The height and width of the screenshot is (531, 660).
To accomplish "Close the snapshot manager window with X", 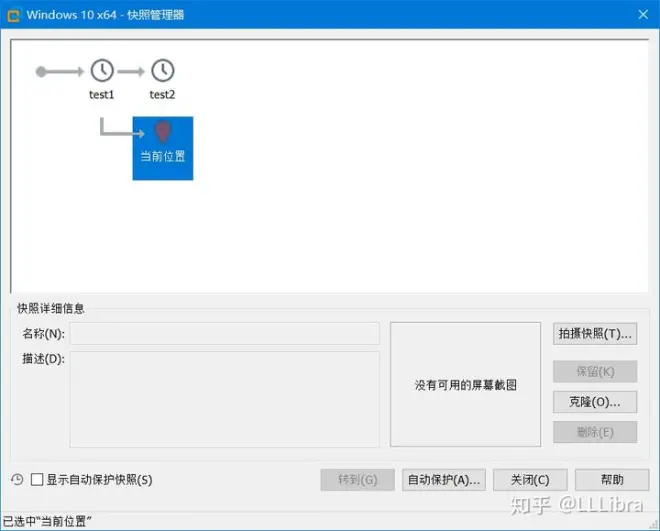I will tap(643, 15).
